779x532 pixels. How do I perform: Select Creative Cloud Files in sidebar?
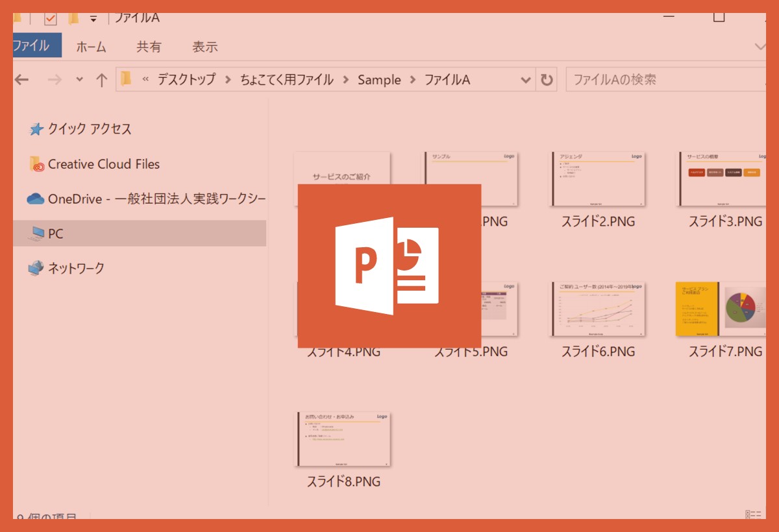point(103,164)
